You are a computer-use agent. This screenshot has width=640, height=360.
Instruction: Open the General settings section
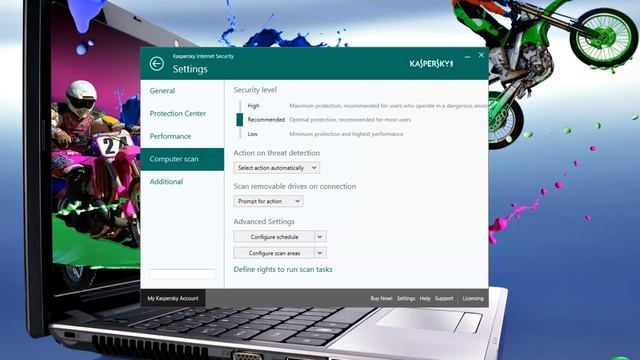coord(162,91)
